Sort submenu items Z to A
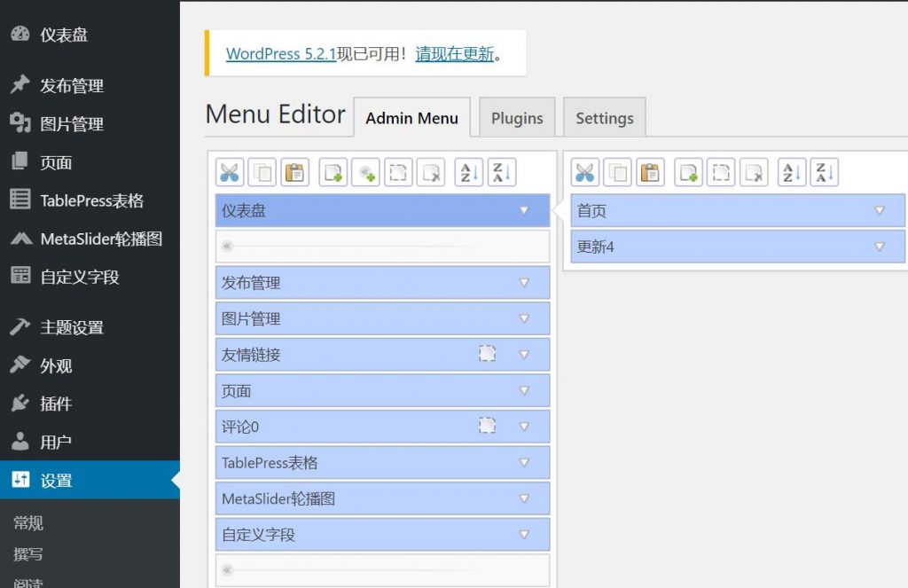908x588 pixels. [x=825, y=173]
